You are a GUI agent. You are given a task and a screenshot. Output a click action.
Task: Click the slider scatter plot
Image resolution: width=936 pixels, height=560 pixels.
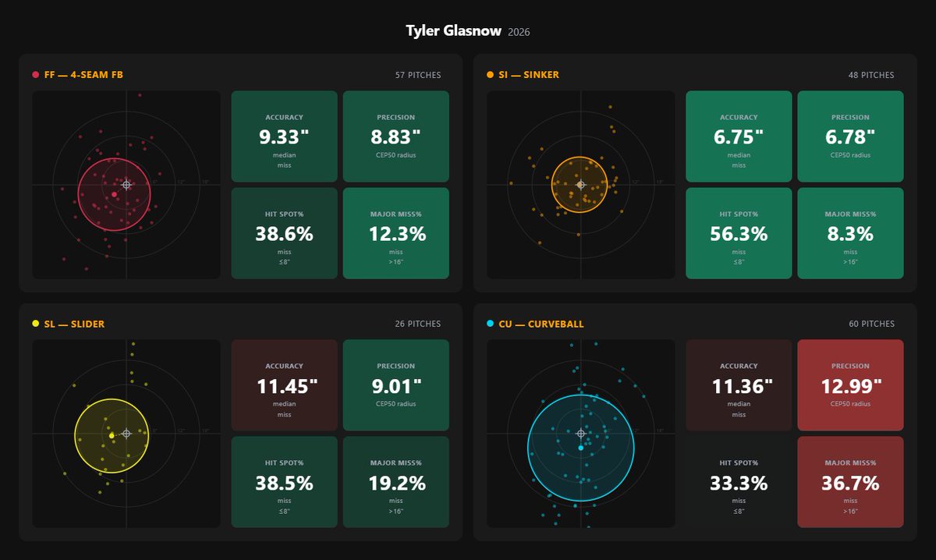click(x=126, y=434)
